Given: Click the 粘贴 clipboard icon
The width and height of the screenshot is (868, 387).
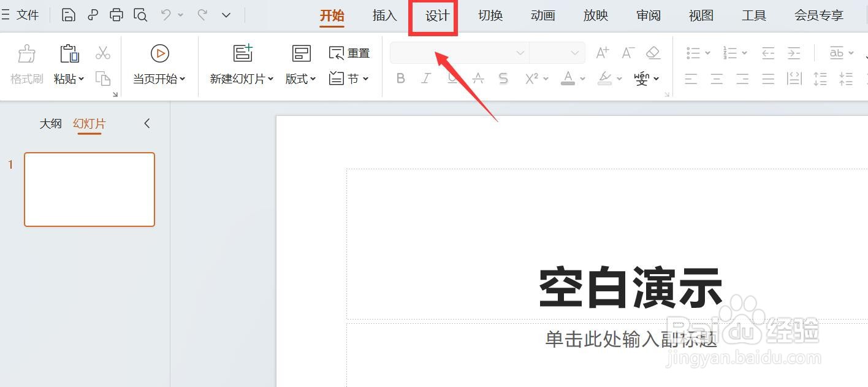Looking at the screenshot, I should 69,54.
